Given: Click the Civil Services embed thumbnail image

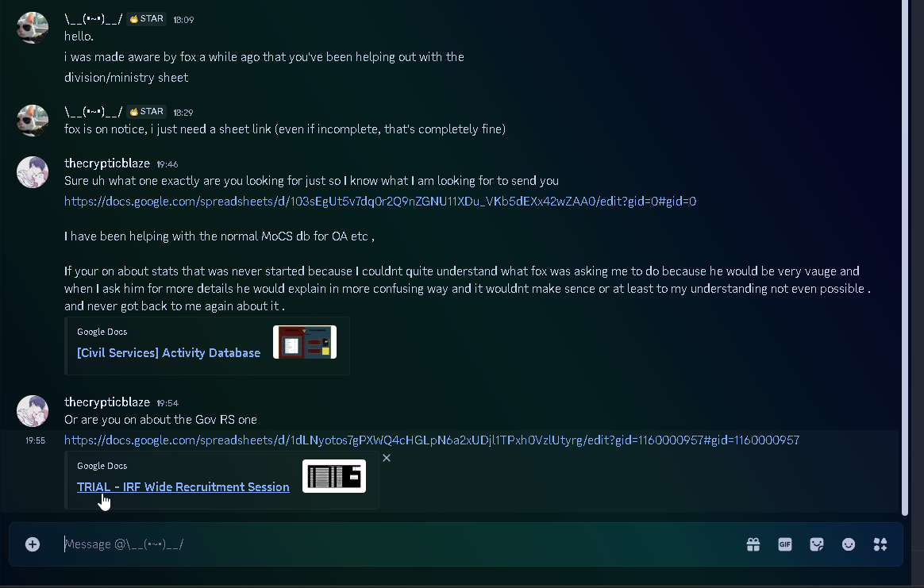Looking at the screenshot, I should tap(305, 342).
